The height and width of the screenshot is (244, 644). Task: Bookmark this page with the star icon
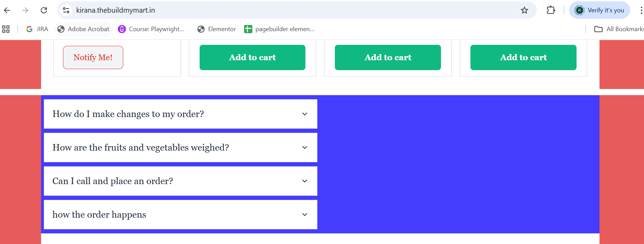point(525,10)
